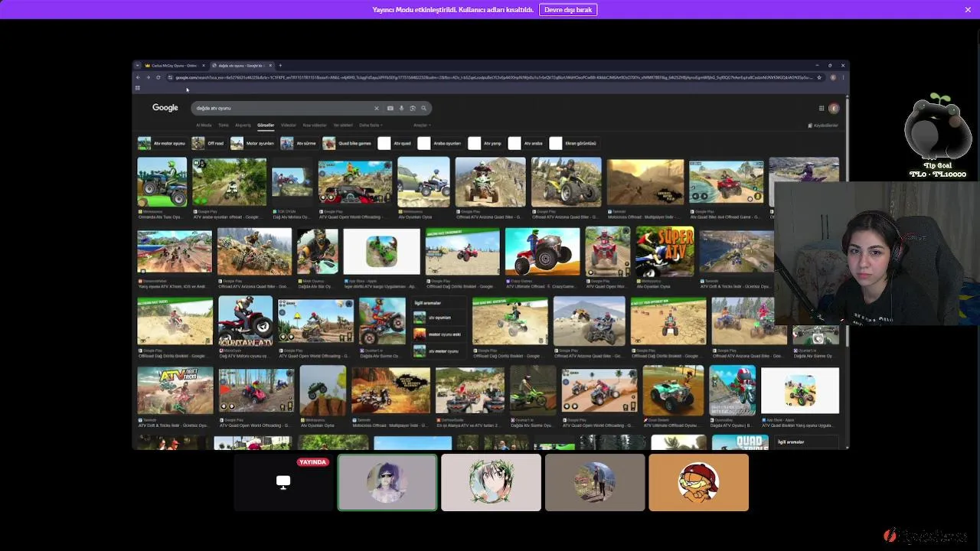Open 'Ormanda Atv Turu' first image result
This screenshot has height=551, width=980.
coord(162,182)
